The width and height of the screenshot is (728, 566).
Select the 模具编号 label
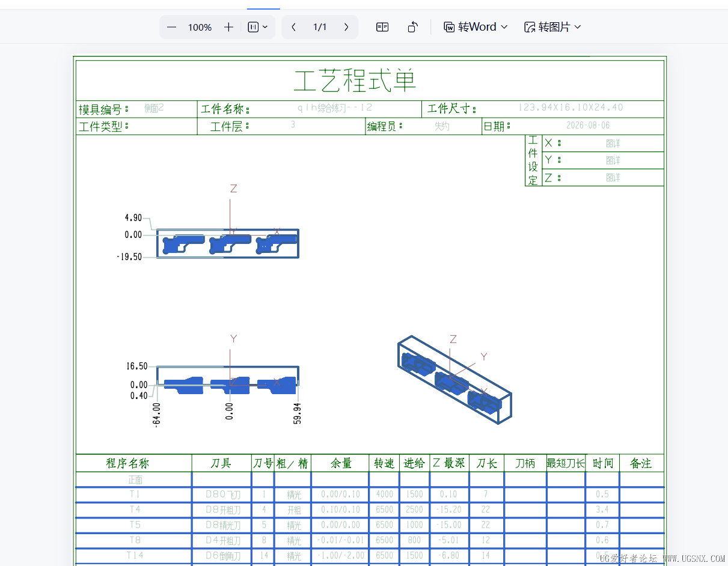pos(103,109)
